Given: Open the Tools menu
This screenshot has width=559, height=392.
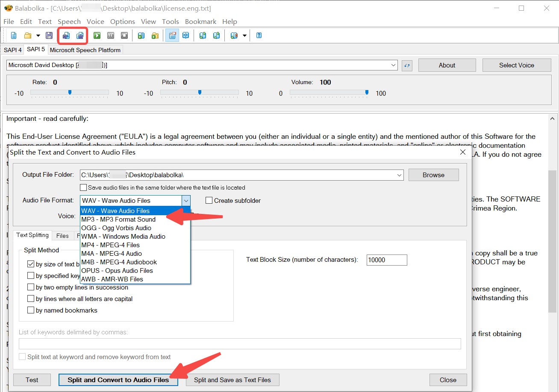Looking at the screenshot, I should [x=171, y=21].
